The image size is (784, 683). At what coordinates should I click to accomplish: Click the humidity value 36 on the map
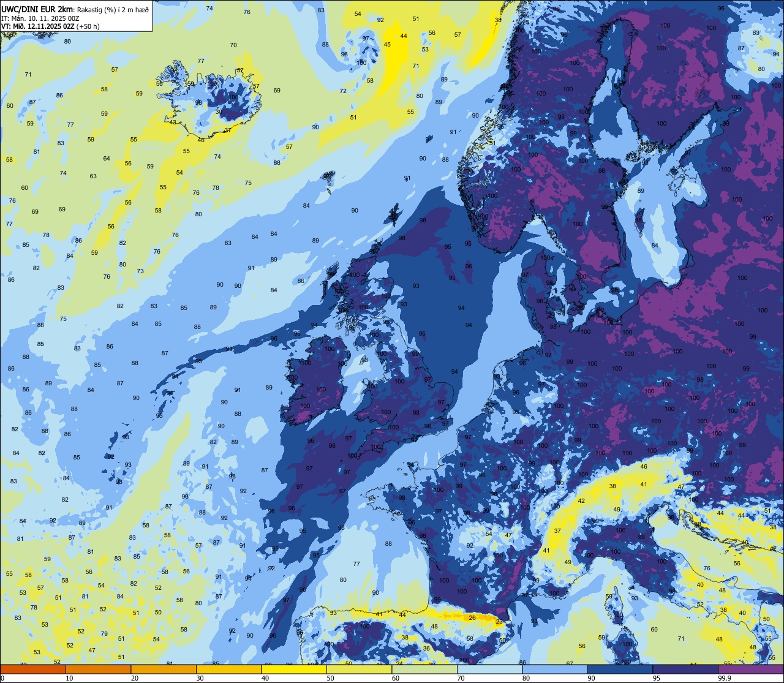(426, 649)
